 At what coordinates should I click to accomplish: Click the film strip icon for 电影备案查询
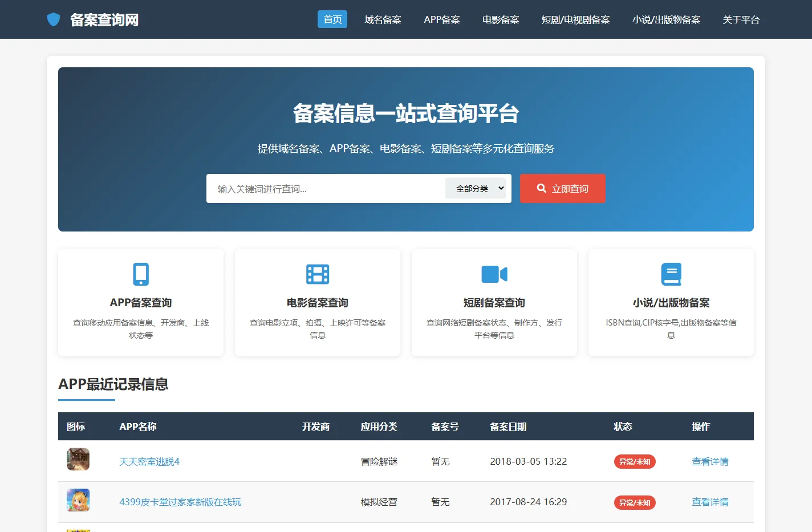point(318,274)
